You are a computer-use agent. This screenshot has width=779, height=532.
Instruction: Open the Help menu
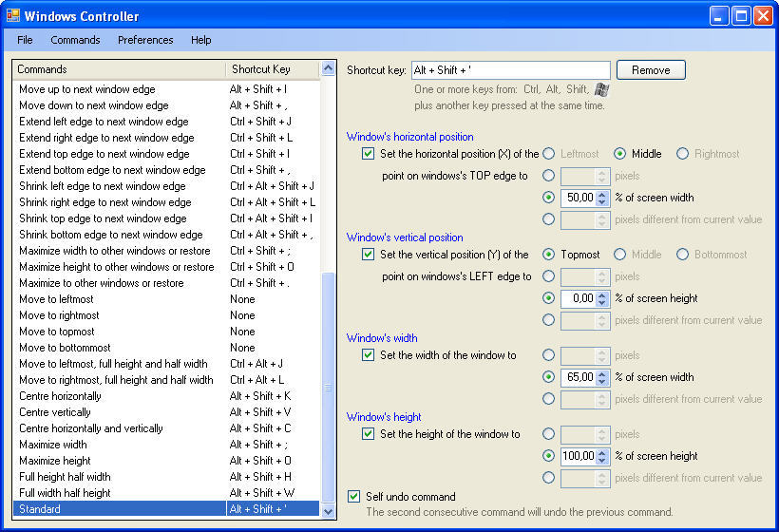tap(200, 40)
